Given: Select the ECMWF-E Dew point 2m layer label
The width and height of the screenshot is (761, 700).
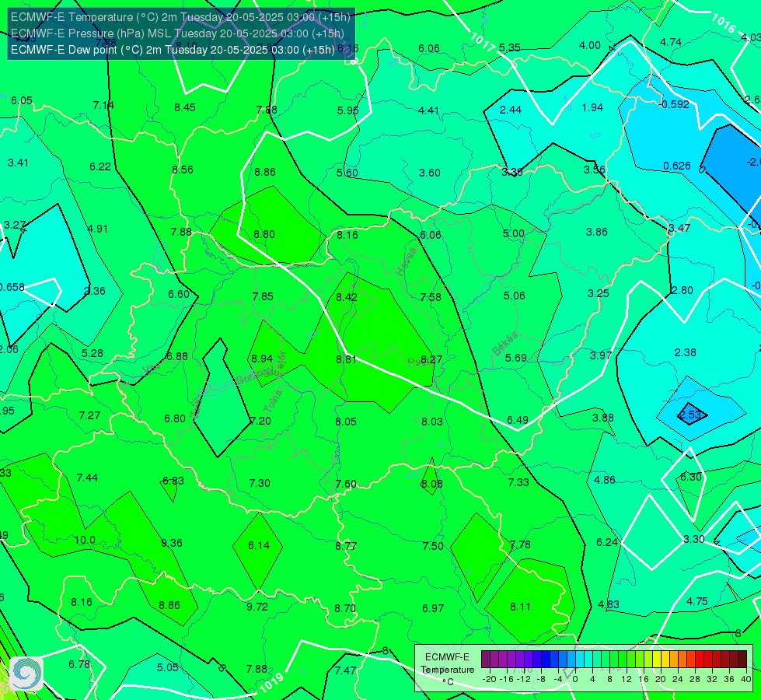Looking at the screenshot, I should coord(173,50).
